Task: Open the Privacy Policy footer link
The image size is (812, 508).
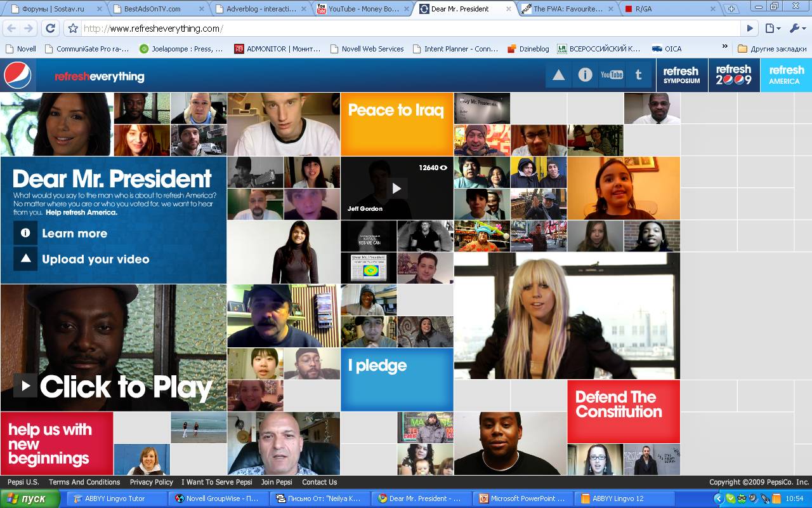Action: tap(151, 482)
